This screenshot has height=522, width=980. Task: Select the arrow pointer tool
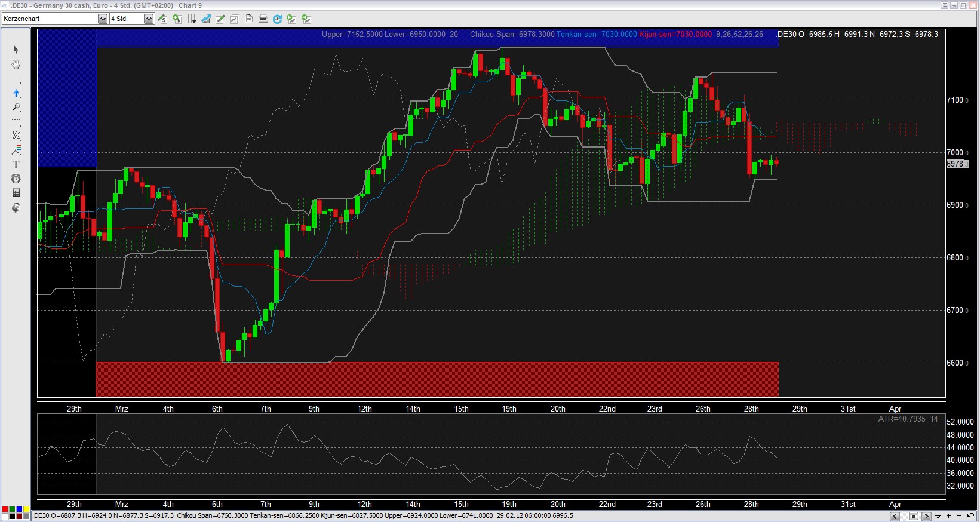[x=16, y=50]
